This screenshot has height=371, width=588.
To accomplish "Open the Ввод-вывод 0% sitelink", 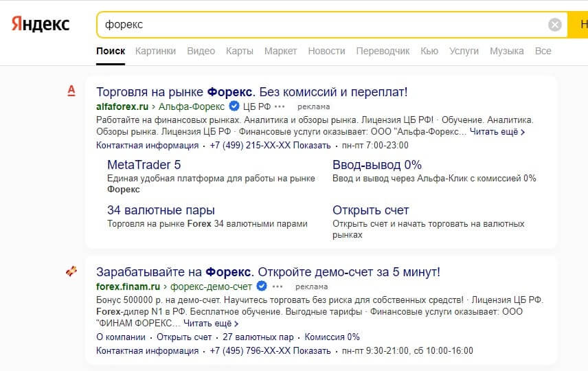I will (x=377, y=165).
